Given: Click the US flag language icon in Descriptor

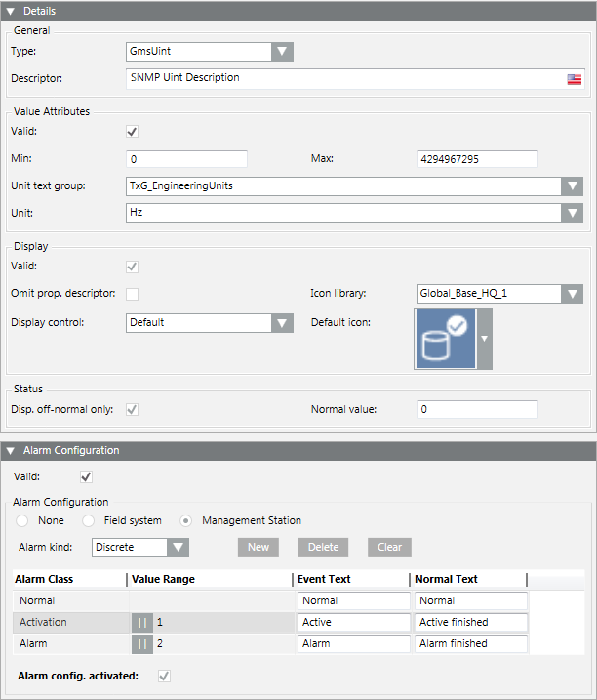Looking at the screenshot, I should 575,79.
